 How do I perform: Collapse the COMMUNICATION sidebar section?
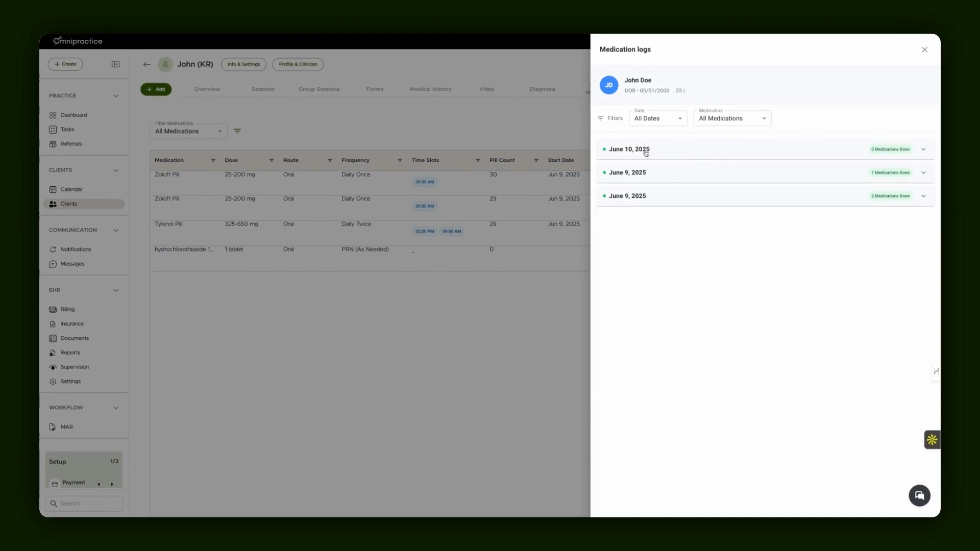pyautogui.click(x=116, y=231)
